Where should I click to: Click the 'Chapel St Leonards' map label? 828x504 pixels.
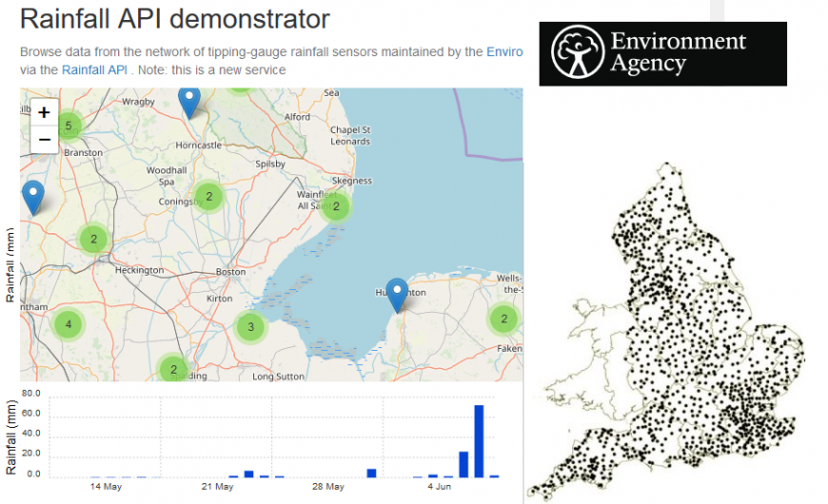pyautogui.click(x=350, y=135)
